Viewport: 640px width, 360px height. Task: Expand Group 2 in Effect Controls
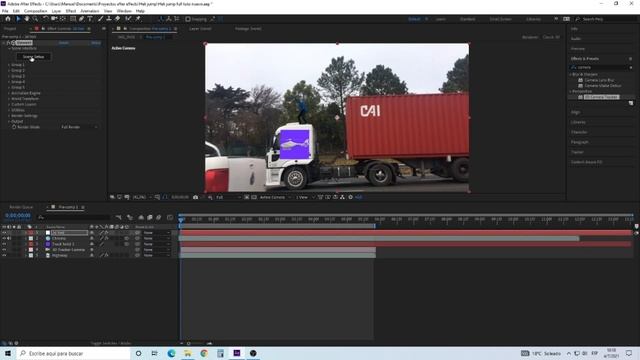pos(9,71)
